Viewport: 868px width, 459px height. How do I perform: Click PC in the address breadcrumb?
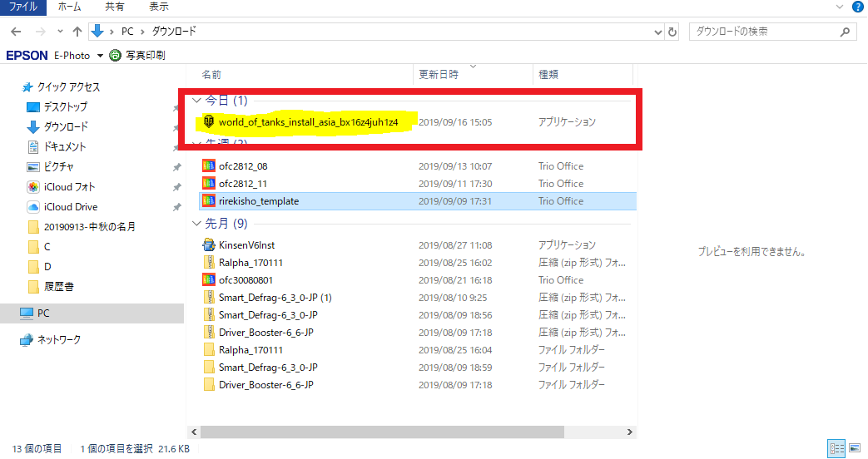pos(127,32)
